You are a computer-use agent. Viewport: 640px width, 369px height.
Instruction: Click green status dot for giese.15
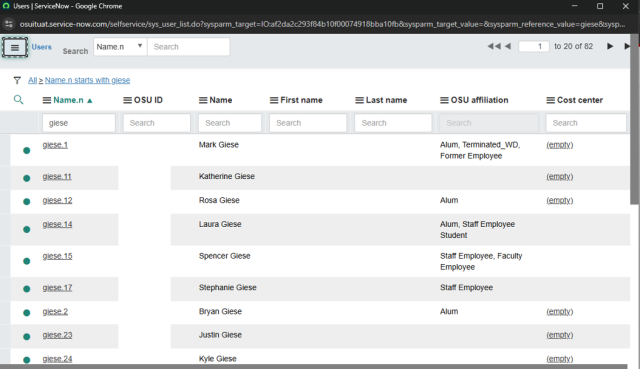[27, 261]
